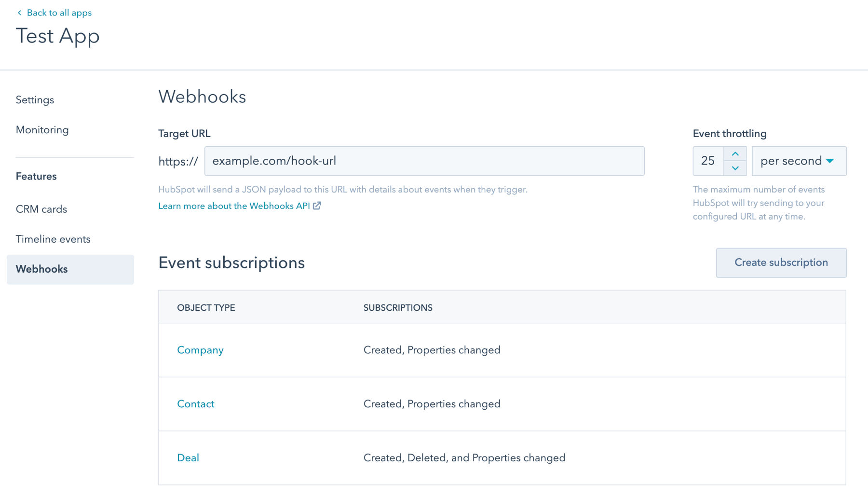The height and width of the screenshot is (498, 868).
Task: Select the Webhooks sidebar item
Action: point(41,269)
